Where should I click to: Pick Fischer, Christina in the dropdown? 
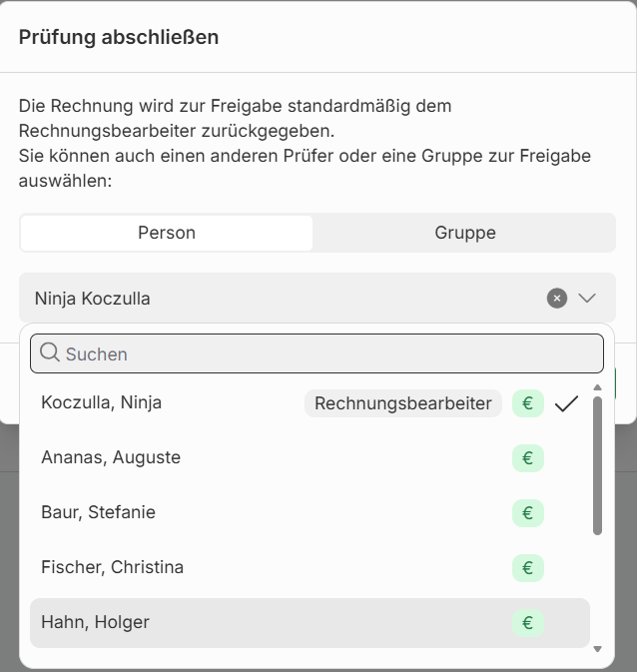pos(112,567)
